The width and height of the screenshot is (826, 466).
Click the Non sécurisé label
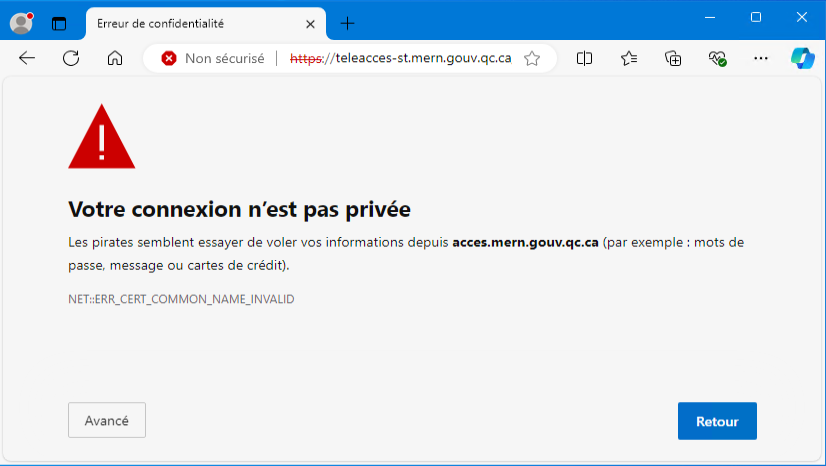tap(225, 58)
